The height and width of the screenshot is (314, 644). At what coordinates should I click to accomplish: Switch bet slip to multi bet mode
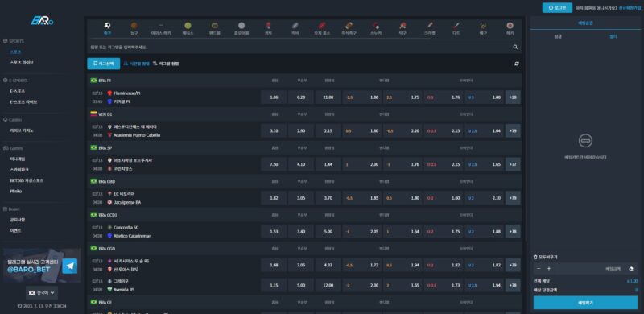coord(613,36)
